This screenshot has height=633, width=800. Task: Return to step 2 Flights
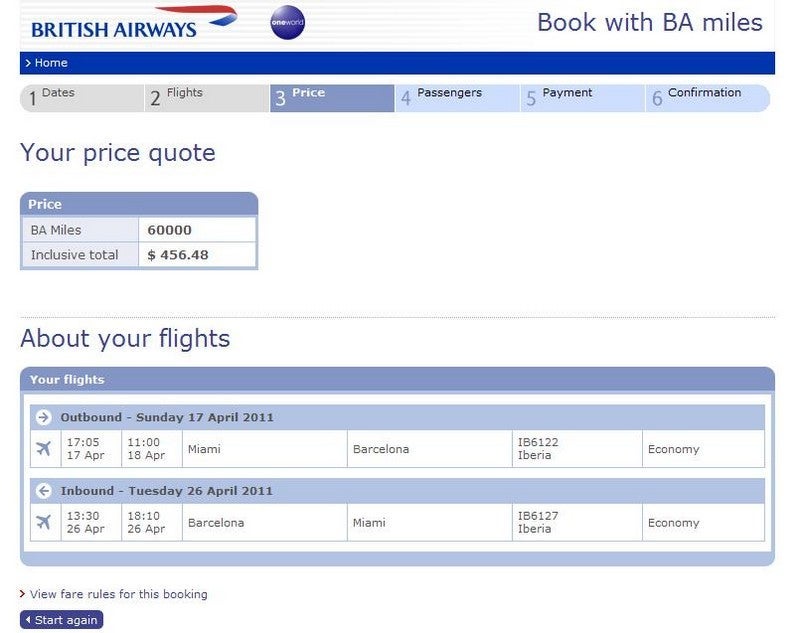207,98
